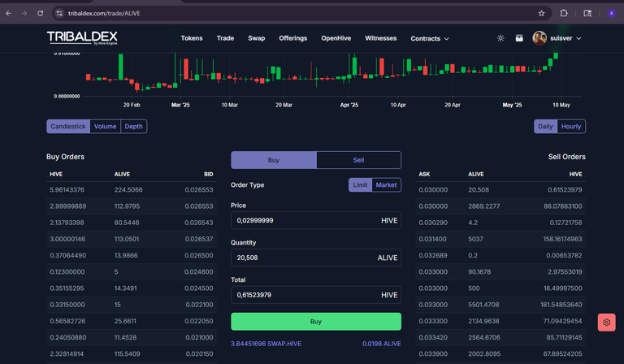Open site information icon in address bar

[59, 13]
